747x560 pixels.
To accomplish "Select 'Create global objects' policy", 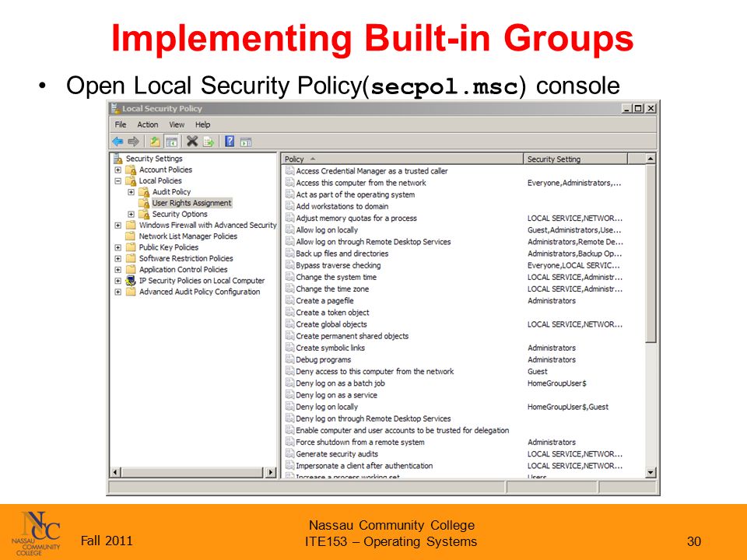I will pyautogui.click(x=331, y=324).
